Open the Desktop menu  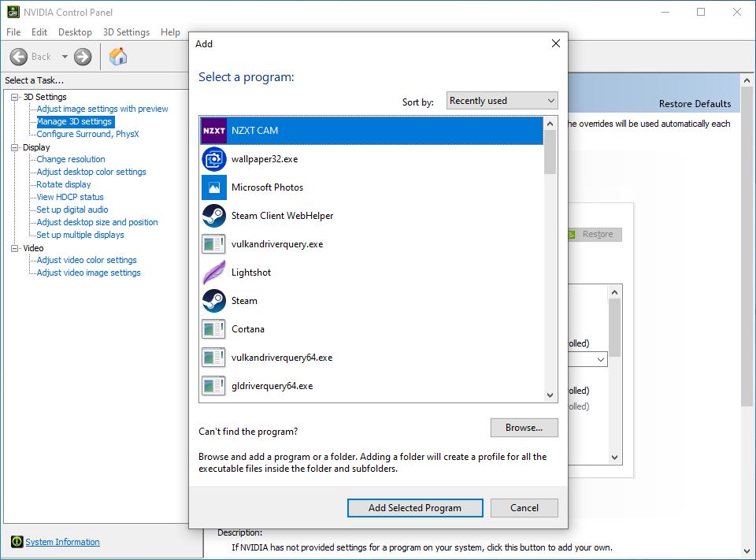pos(75,32)
